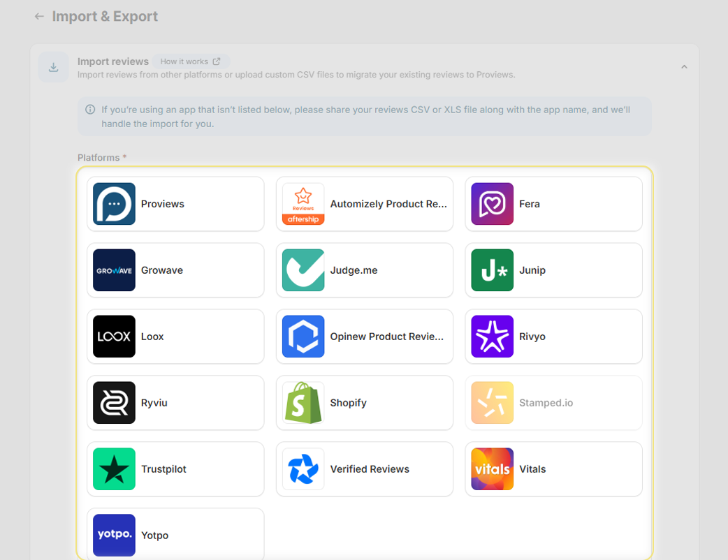Select the Fera heart logo
This screenshot has height=560, width=728.
click(491, 203)
